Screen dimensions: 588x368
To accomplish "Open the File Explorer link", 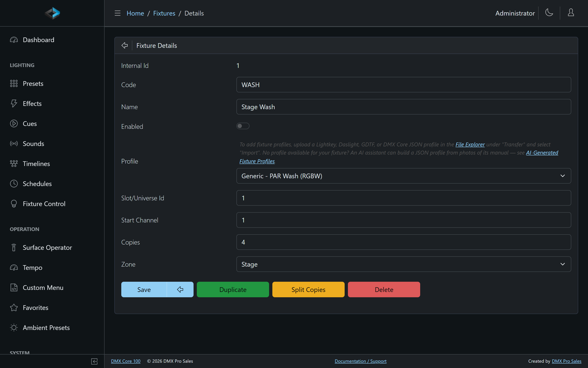I will pos(470,144).
